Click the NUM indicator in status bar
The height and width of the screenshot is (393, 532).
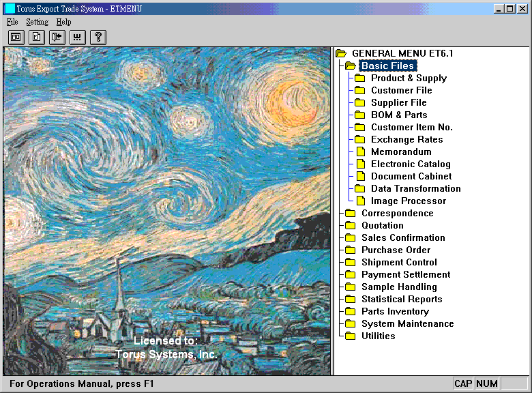click(487, 383)
